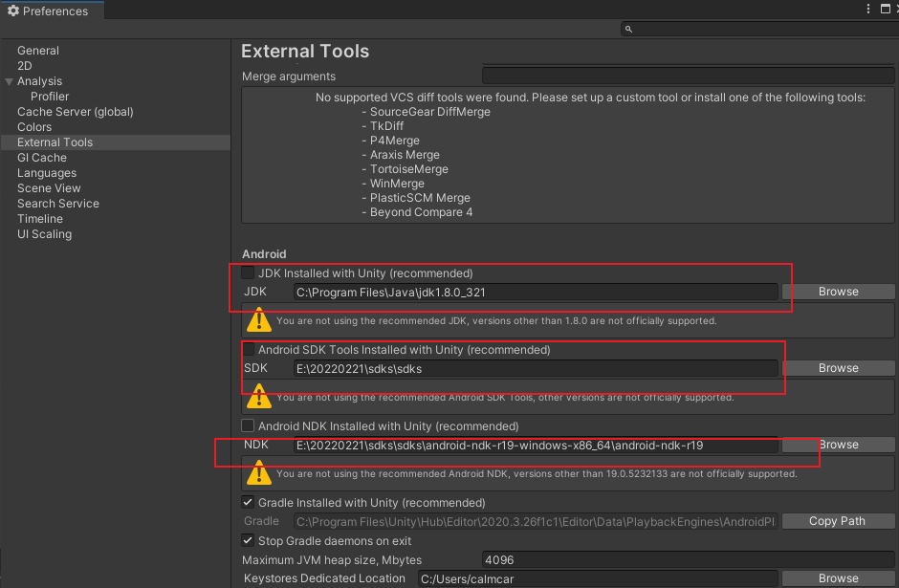Click the Merge arguments field
This screenshot has height=588, width=899.
point(688,76)
